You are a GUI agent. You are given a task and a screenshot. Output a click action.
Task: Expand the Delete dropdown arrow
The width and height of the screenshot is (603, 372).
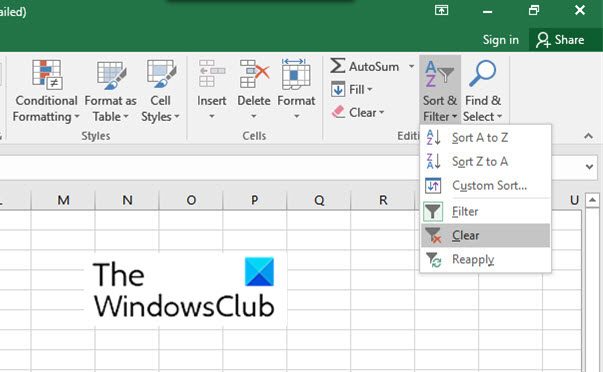[x=254, y=116]
